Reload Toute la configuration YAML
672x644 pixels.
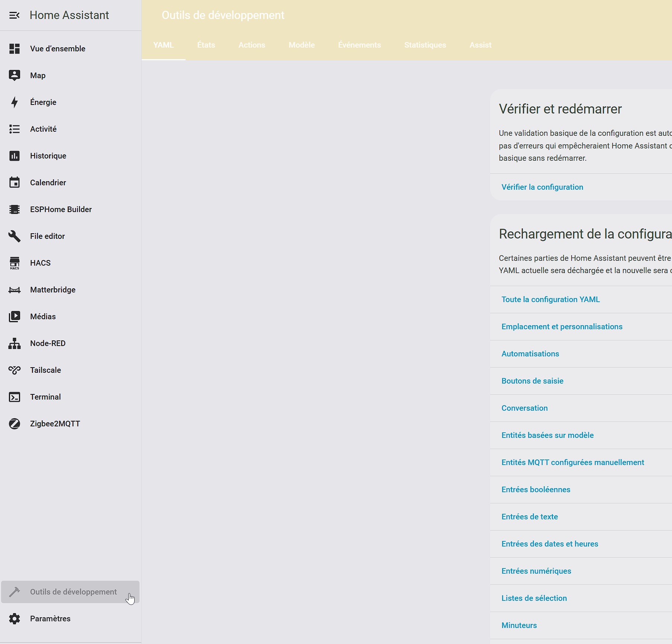[x=550, y=299]
